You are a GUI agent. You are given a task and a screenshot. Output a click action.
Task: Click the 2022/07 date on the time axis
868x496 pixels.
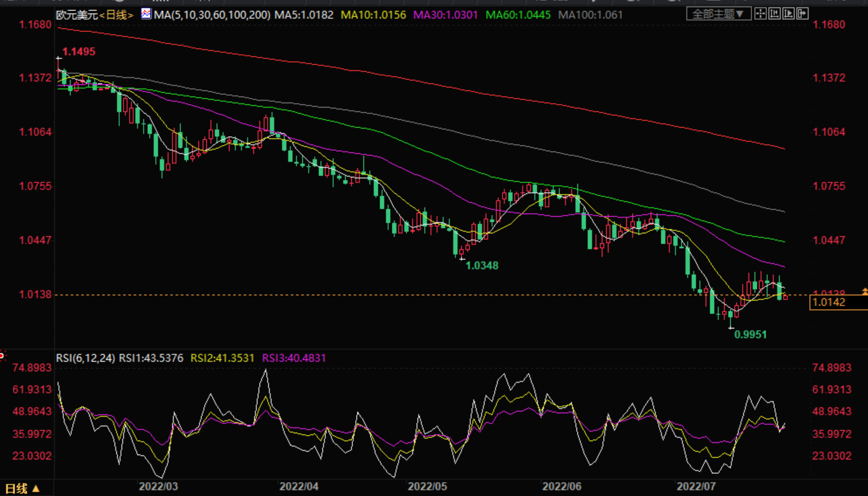[696, 486]
